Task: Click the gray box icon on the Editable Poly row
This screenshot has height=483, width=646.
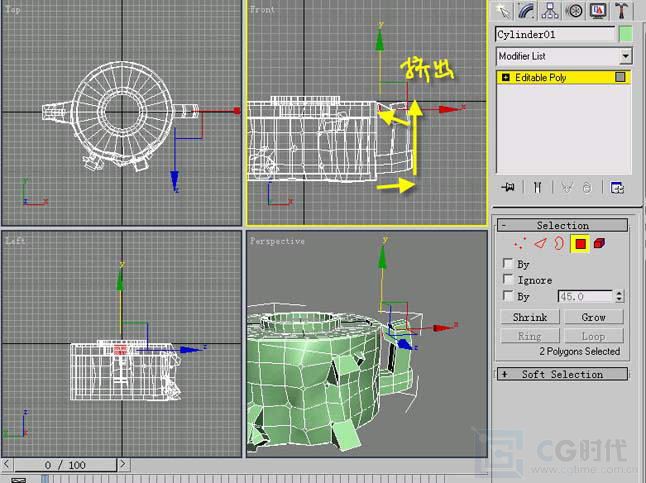Action: [x=620, y=77]
